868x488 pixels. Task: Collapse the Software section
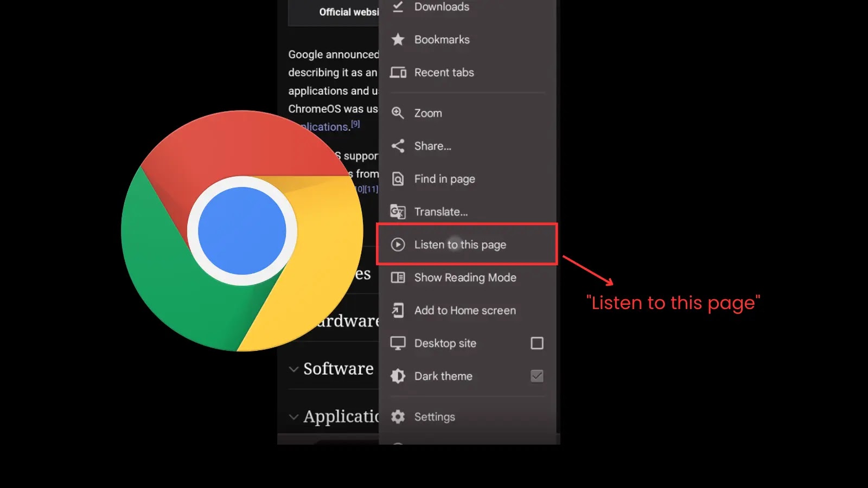293,369
